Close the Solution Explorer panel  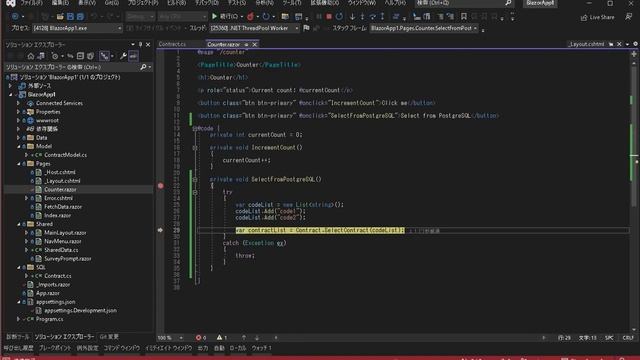click(148, 44)
